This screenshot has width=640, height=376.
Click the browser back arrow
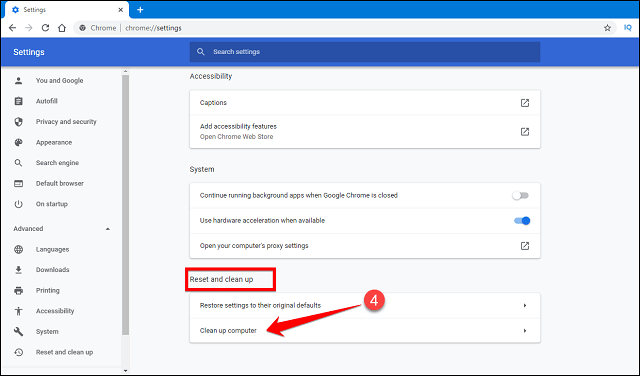point(13,28)
